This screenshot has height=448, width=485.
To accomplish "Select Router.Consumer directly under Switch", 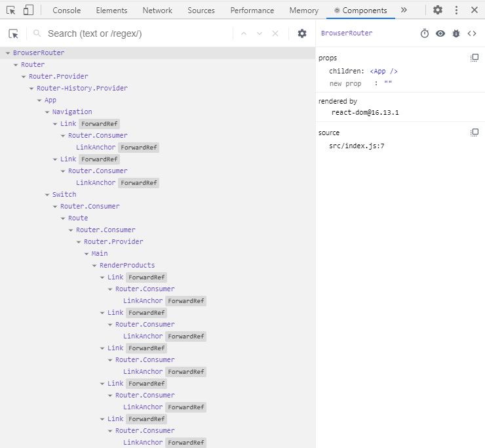I will 90,206.
